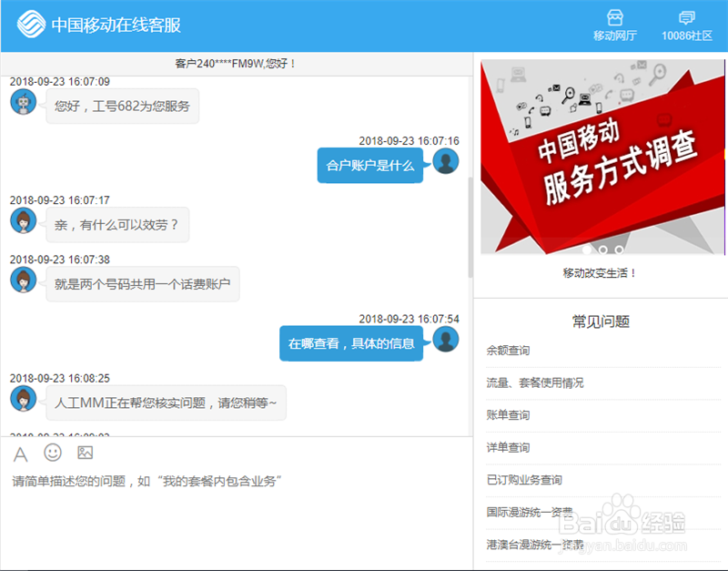Open 已订购业务查询 question
The image size is (728, 571).
click(524, 480)
